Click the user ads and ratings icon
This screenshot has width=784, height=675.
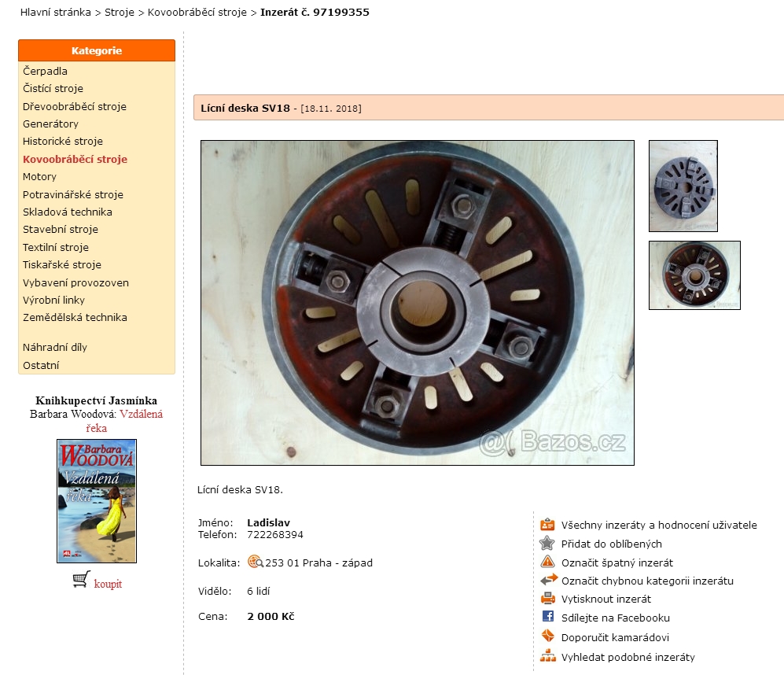tap(547, 525)
